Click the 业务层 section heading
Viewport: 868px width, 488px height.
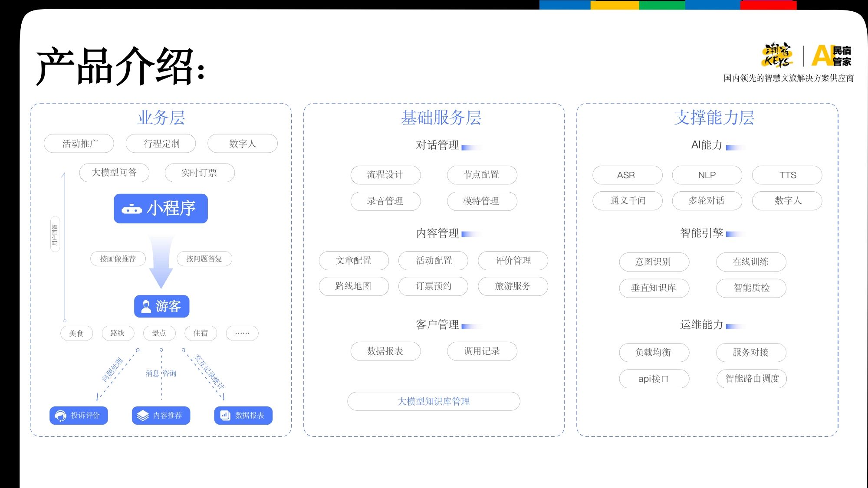[x=161, y=118]
